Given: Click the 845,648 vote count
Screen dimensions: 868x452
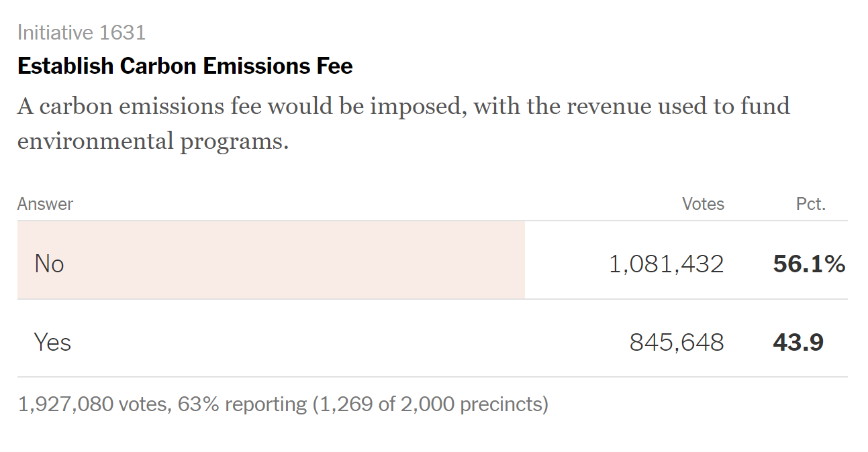Looking at the screenshot, I should [677, 342].
